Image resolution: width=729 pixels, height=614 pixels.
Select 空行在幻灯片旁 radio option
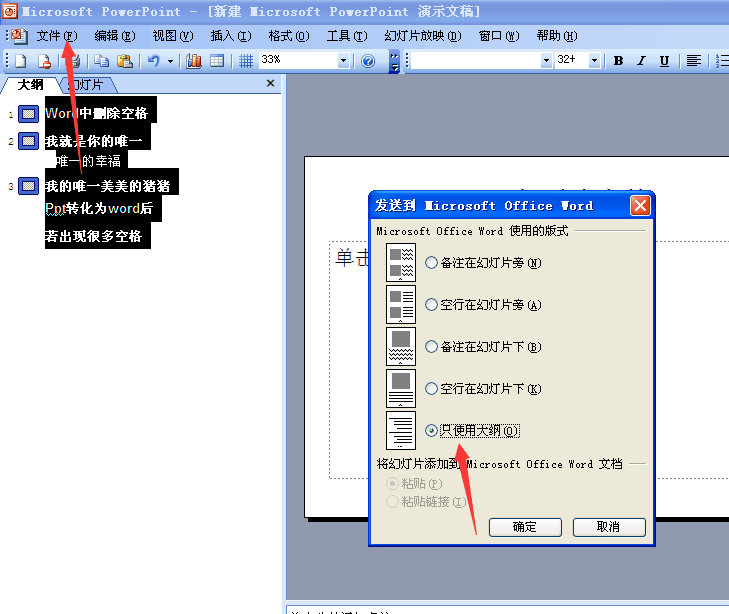click(x=431, y=304)
